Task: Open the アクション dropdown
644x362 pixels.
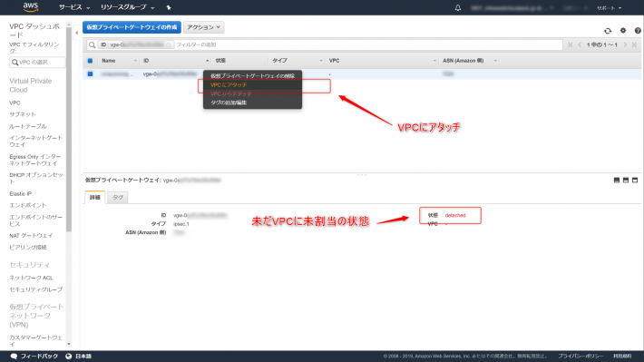Action: click(x=204, y=27)
